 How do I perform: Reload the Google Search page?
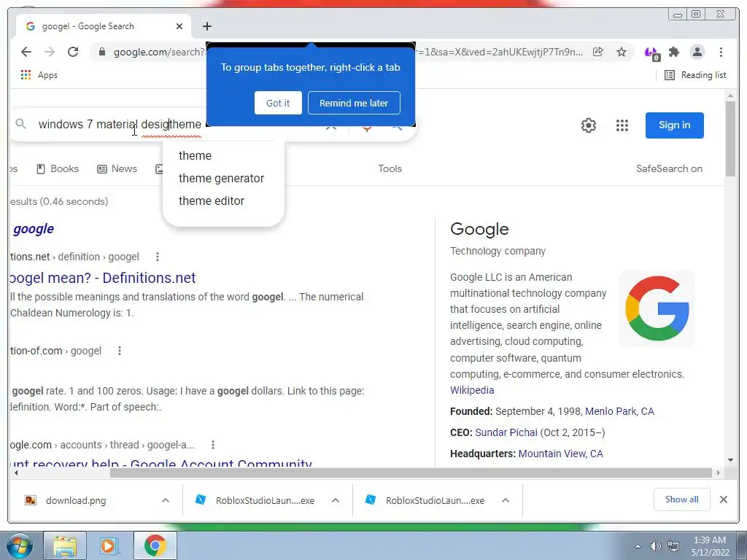(73, 52)
